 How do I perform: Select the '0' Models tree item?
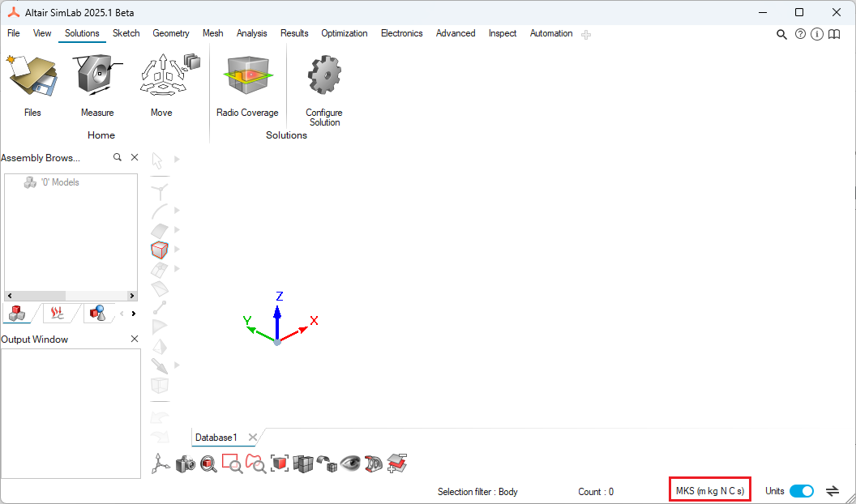point(52,182)
